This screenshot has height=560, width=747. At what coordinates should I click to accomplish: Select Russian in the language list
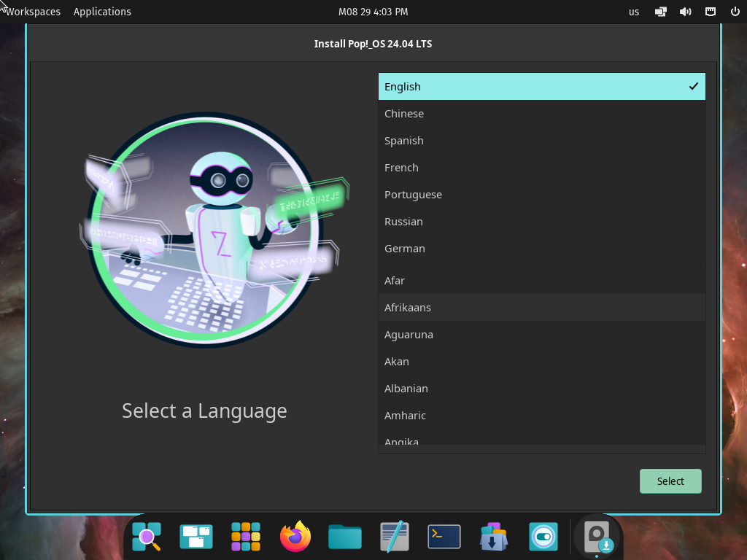point(542,222)
